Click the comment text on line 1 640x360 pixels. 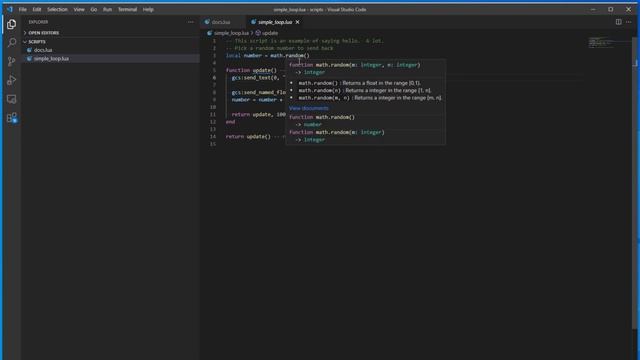[304, 41]
